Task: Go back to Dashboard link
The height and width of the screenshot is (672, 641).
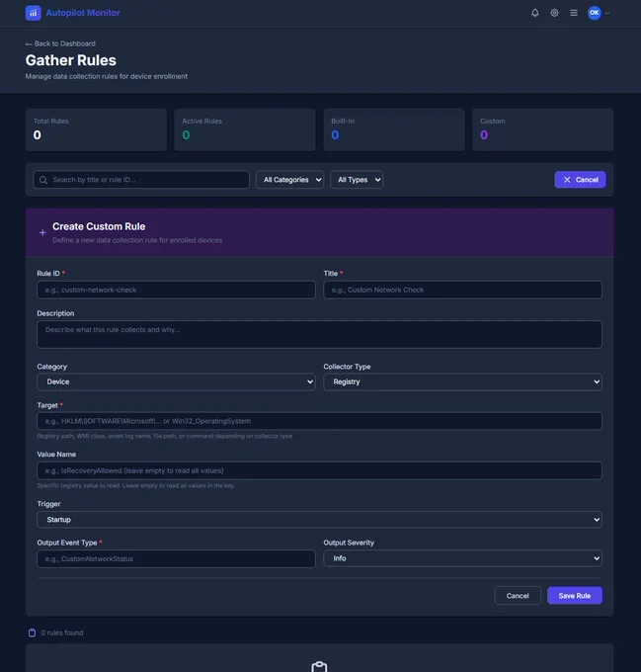Action: tap(60, 43)
